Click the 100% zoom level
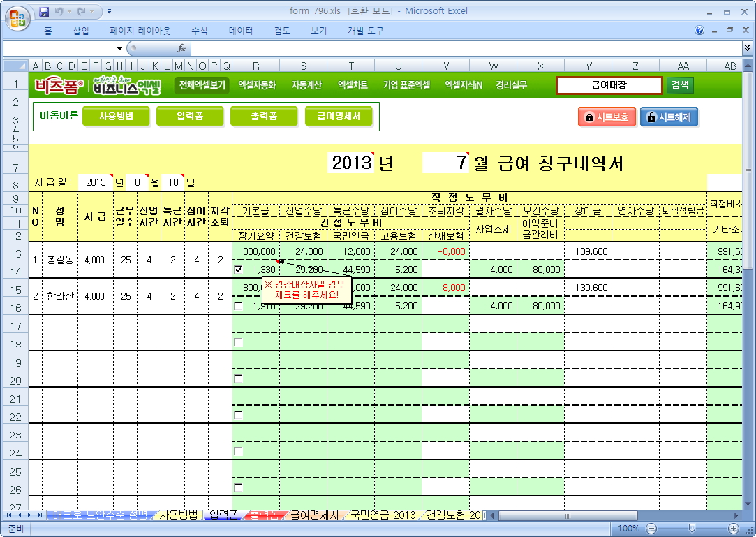Image resolution: width=756 pixels, height=537 pixels. pyautogui.click(x=628, y=529)
